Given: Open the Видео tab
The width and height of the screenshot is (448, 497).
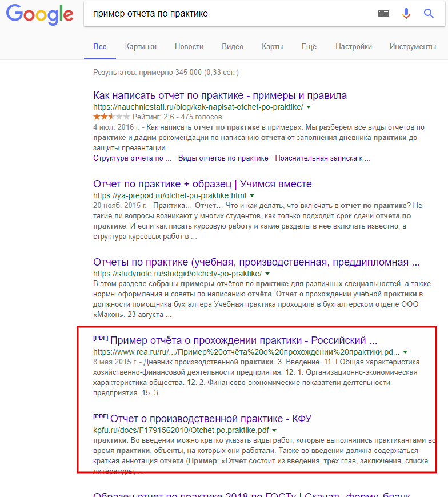Looking at the screenshot, I should click(233, 47).
